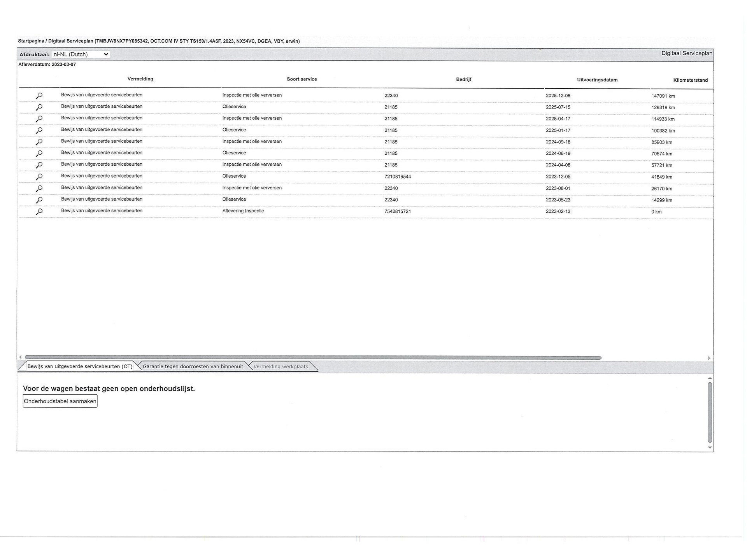Click the lower panel scroll down arrow

[x=710, y=448]
